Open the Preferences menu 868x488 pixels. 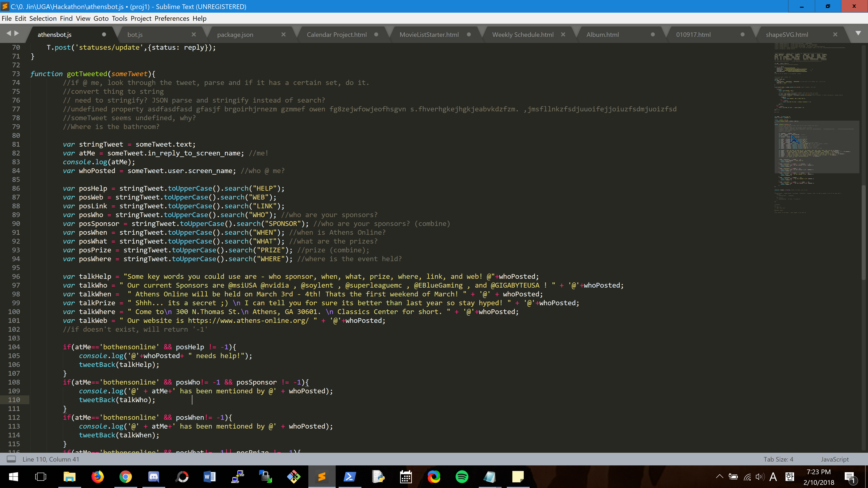point(172,19)
